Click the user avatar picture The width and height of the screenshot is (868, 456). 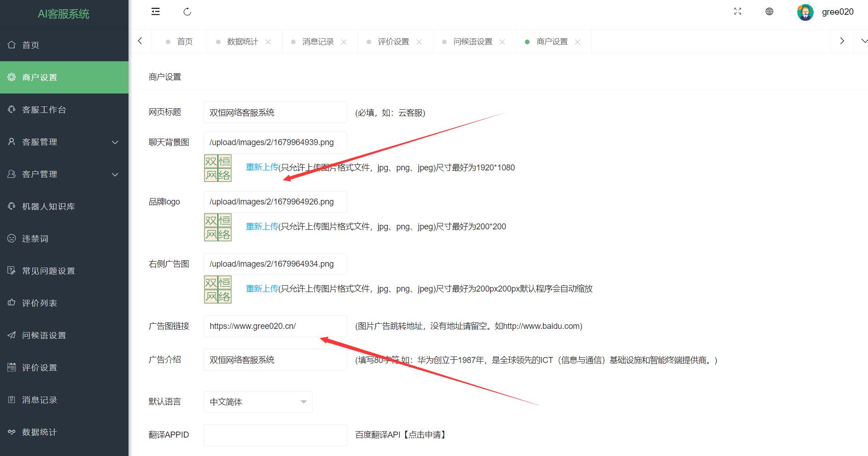(805, 12)
